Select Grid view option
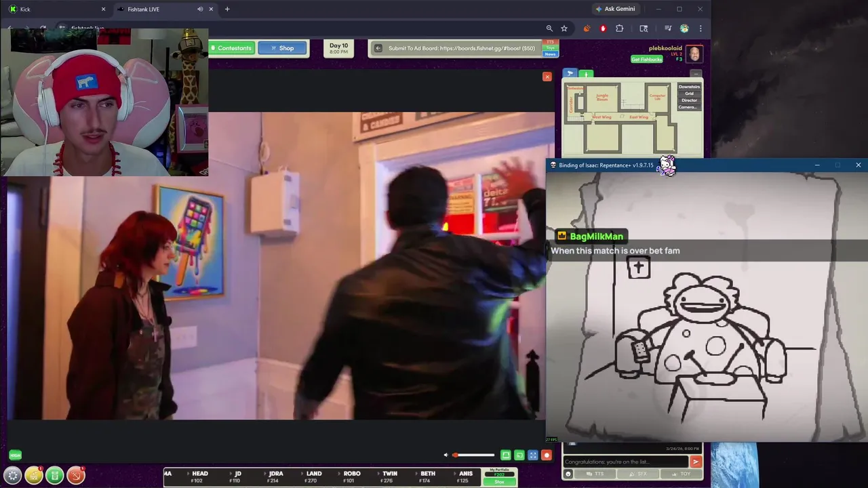Viewport: 868px width, 488px height. (x=689, y=94)
